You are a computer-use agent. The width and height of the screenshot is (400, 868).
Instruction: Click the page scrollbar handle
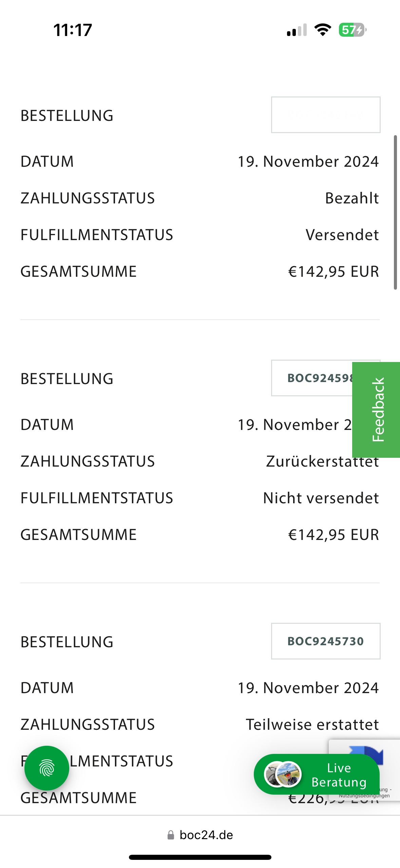click(x=395, y=212)
